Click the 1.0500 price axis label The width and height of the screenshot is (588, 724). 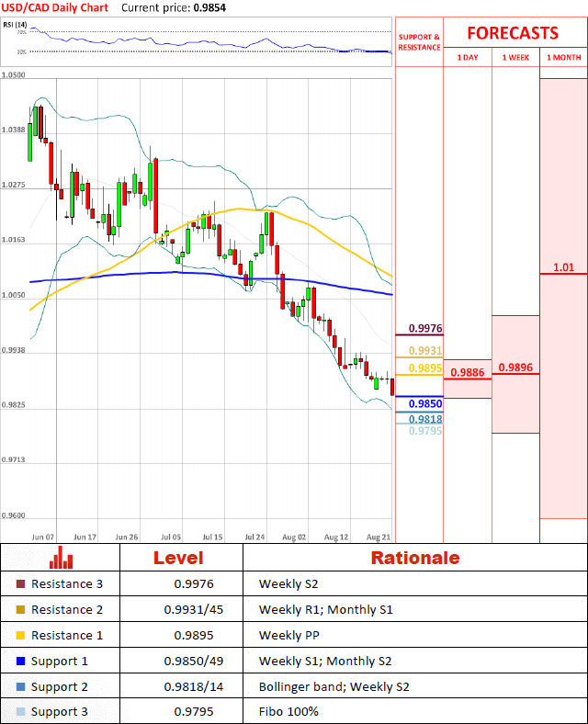tap(13, 74)
